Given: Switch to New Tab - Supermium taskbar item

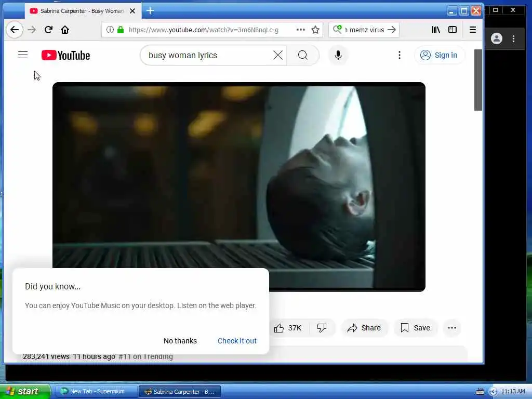Looking at the screenshot, I should pos(96,391).
